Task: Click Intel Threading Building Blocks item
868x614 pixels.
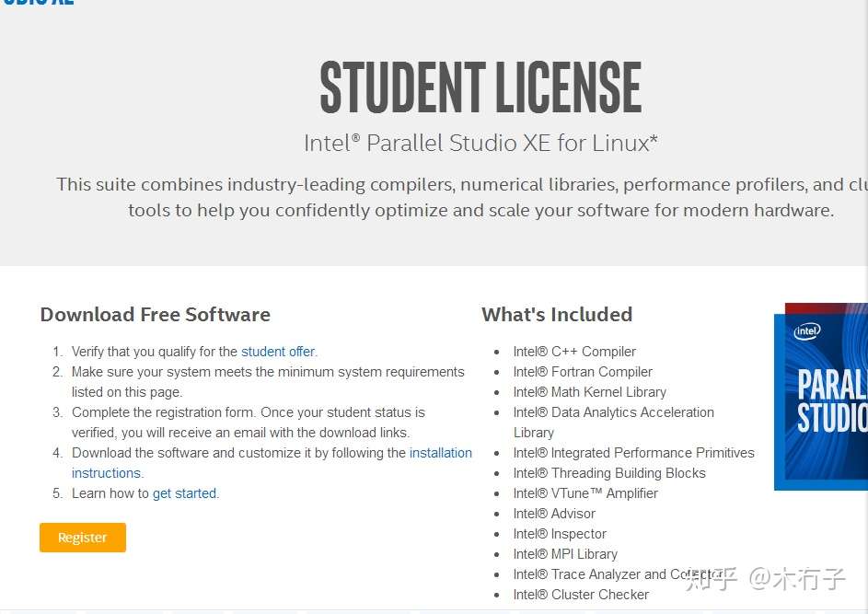Action: (x=609, y=473)
